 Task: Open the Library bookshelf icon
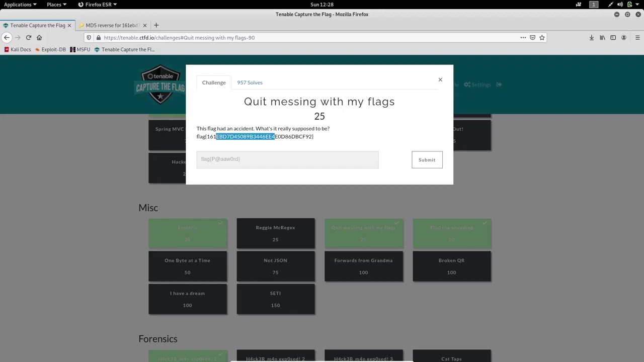(x=602, y=38)
